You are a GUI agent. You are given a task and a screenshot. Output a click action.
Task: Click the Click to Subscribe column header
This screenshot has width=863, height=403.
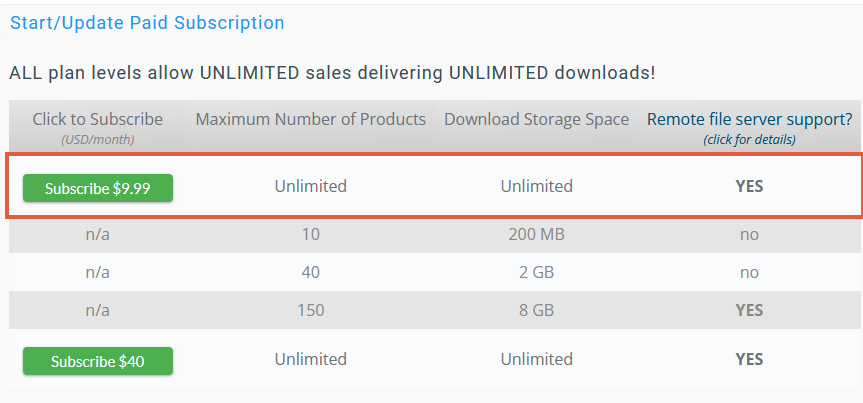[97, 119]
